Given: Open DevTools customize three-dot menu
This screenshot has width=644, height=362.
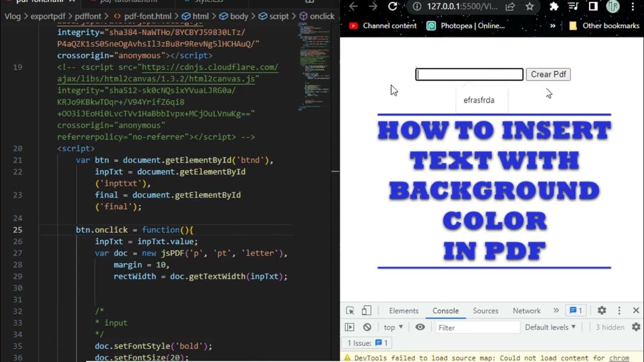Looking at the screenshot, I should (619, 311).
